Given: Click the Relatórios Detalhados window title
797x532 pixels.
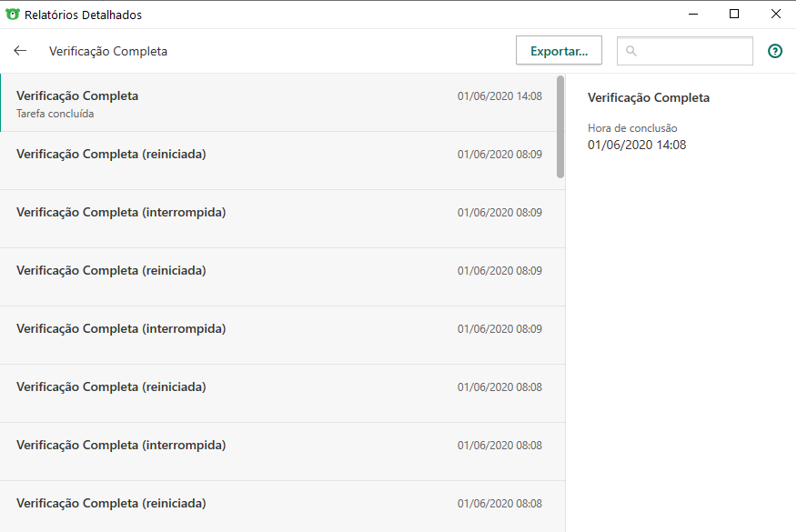Looking at the screenshot, I should click(x=83, y=15).
